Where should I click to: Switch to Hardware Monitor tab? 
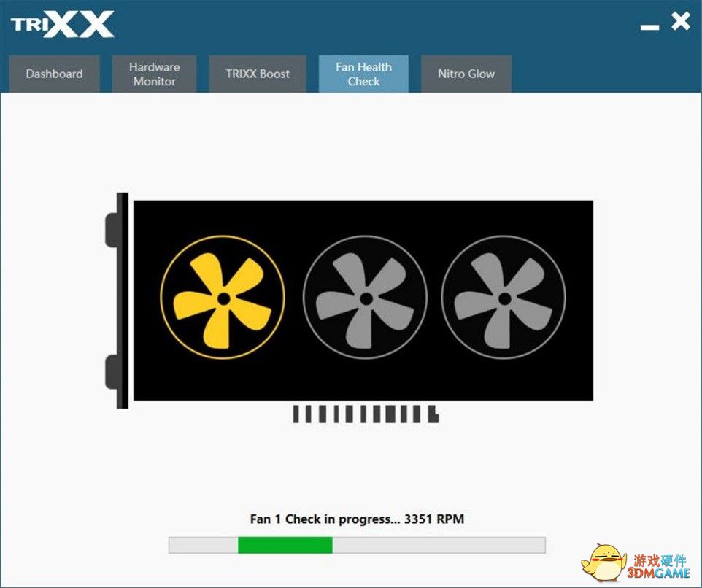click(x=155, y=74)
